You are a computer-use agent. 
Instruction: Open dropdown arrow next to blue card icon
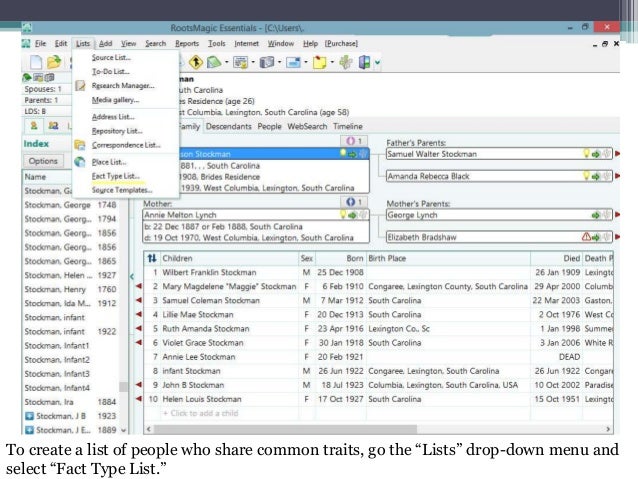306,62
